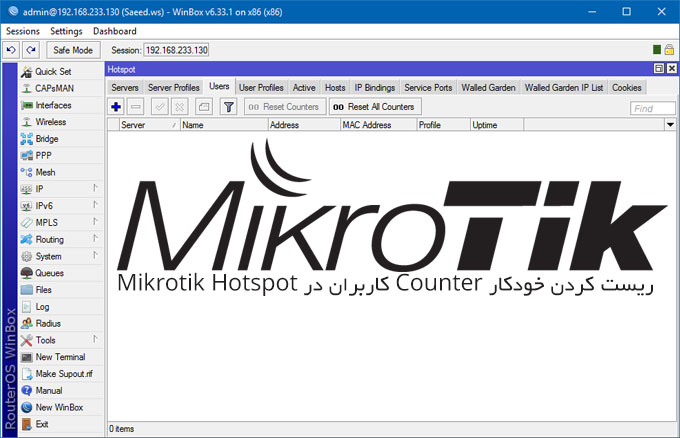
Task: Switch to the User Profiles tab
Action: (x=261, y=88)
